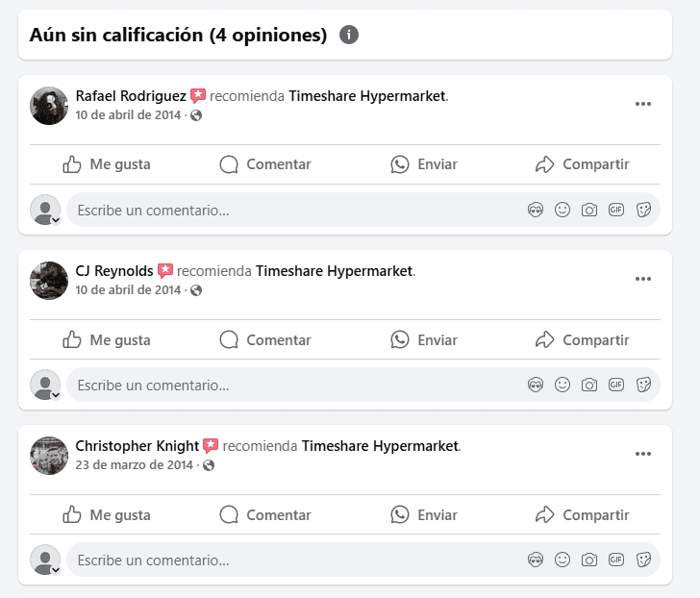This screenshot has height=598, width=700.
Task: Open the options menu on Rafael Rodriguez's post
Action: coord(643,104)
